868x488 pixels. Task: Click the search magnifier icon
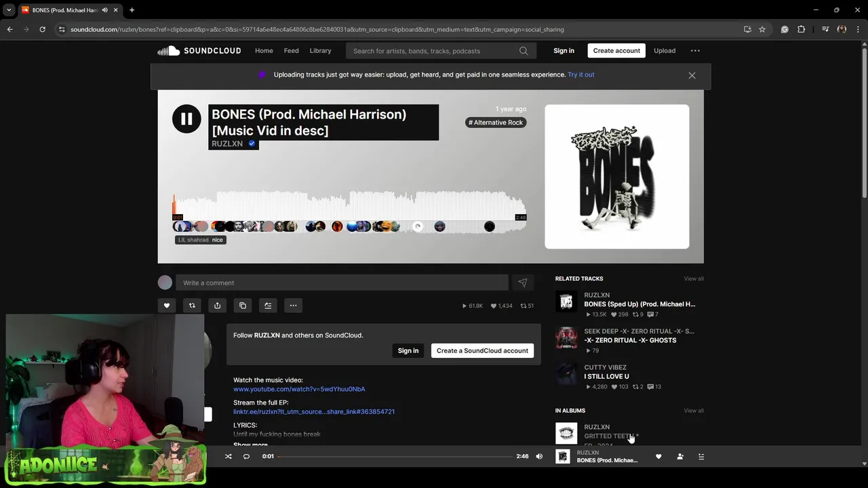524,51
